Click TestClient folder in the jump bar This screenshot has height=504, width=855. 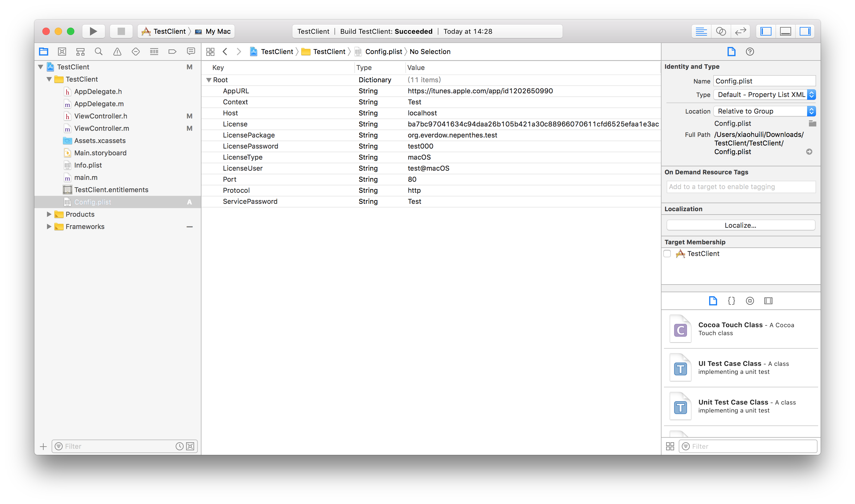323,52
